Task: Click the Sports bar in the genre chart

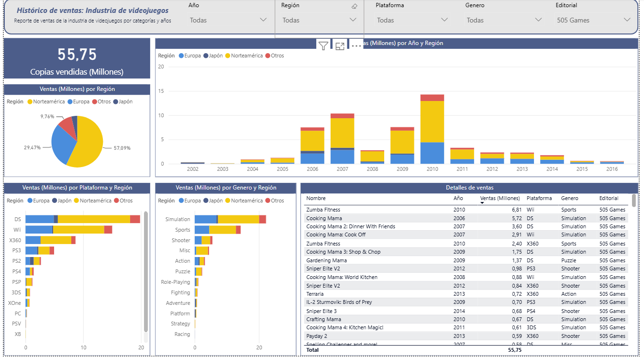Action: pos(218,230)
